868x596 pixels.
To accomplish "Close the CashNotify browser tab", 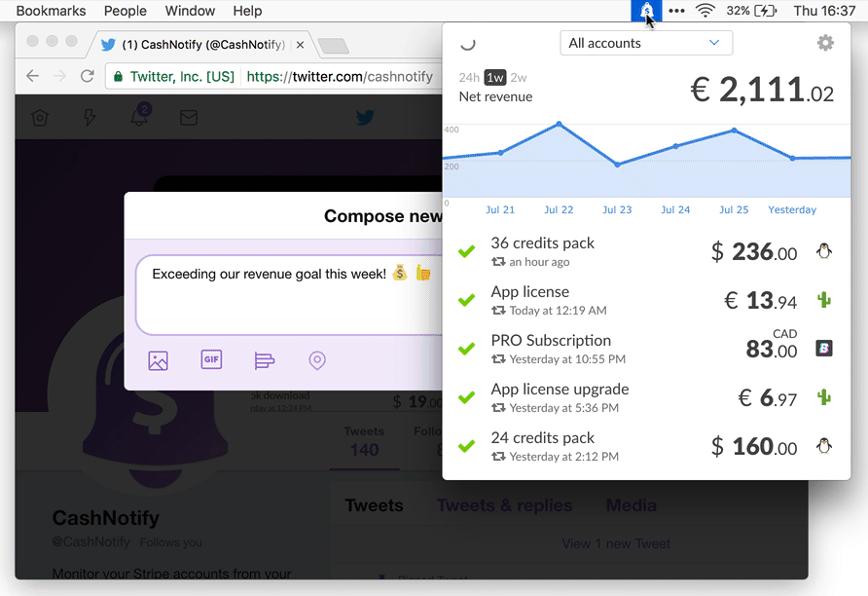I will click(x=300, y=45).
